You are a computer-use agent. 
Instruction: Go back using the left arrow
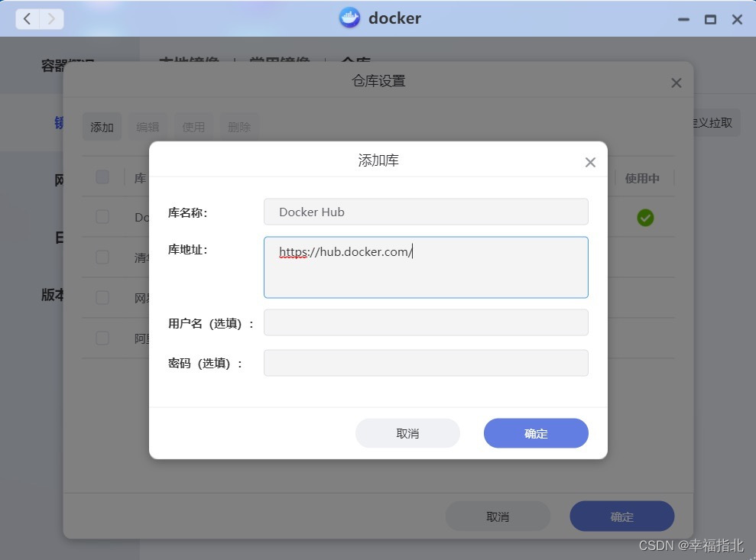[28, 19]
